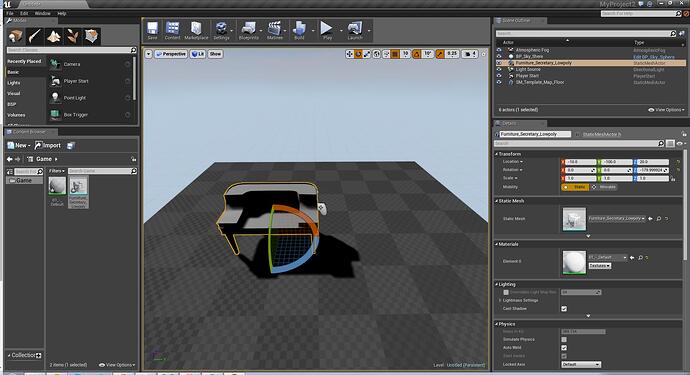Go back in Content Browser history
Image resolution: width=690 pixels, height=375 pixels.
point(9,159)
